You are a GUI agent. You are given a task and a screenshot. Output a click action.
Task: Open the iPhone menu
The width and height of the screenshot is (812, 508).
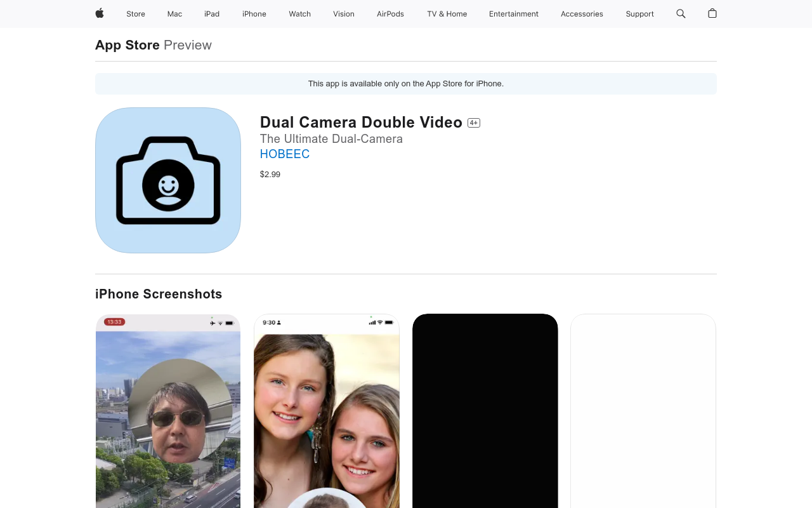coord(254,14)
